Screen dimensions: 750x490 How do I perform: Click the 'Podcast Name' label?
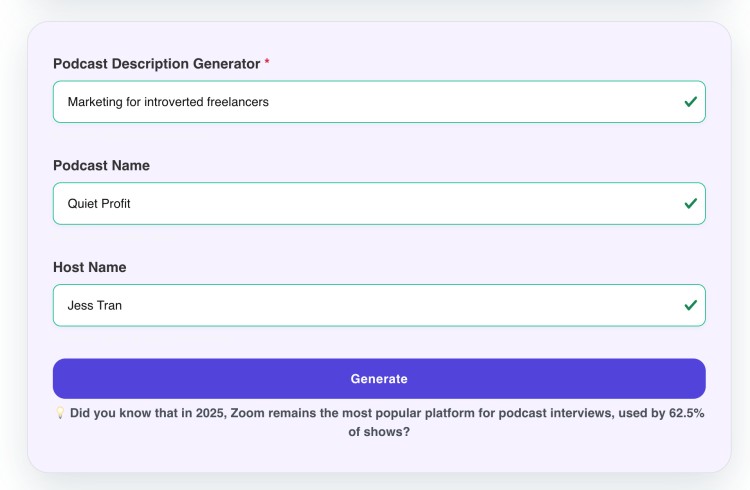[101, 166]
